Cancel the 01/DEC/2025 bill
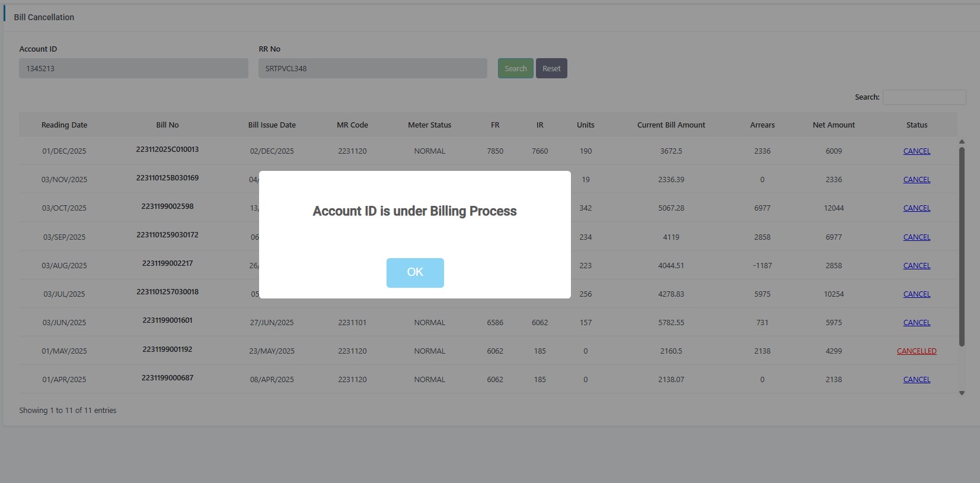Image resolution: width=980 pixels, height=483 pixels. tap(916, 151)
